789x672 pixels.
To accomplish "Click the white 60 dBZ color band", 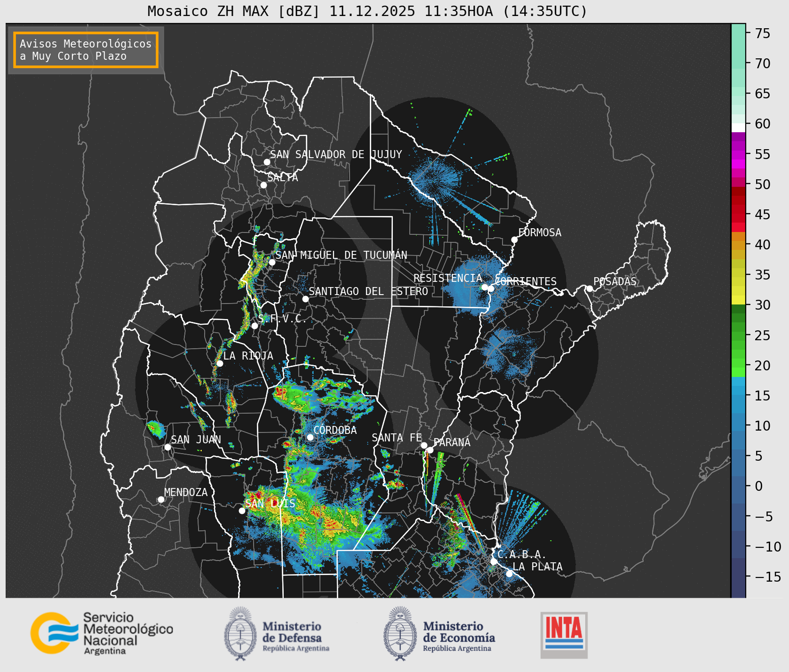I will (738, 127).
